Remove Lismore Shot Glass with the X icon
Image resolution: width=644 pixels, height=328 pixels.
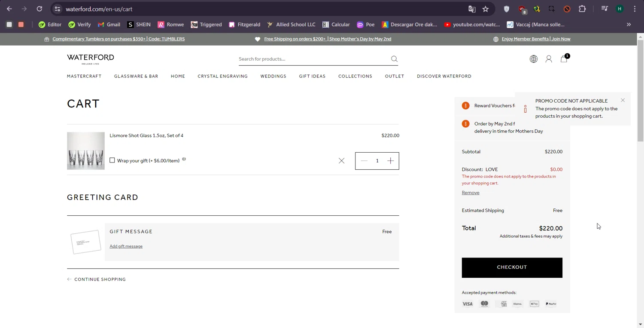341,161
